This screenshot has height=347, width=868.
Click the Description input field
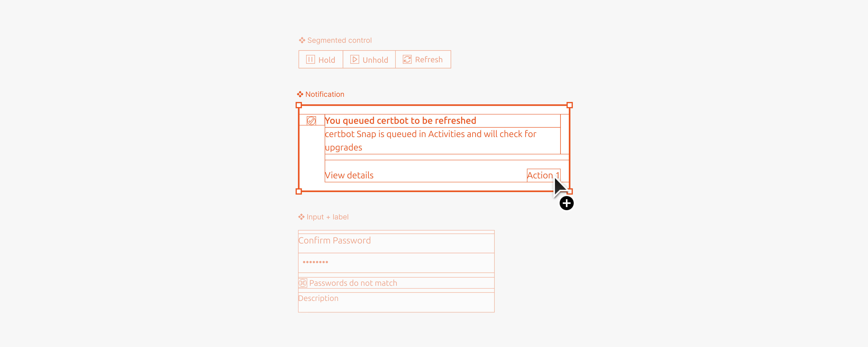click(x=318, y=298)
